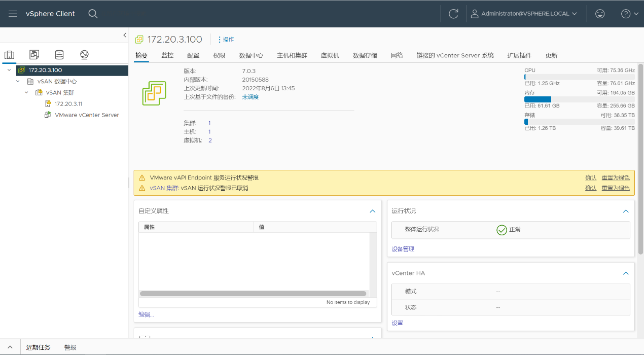The image size is (644, 355).
Task: Collapse the left navigation pane
Action: 125,35
